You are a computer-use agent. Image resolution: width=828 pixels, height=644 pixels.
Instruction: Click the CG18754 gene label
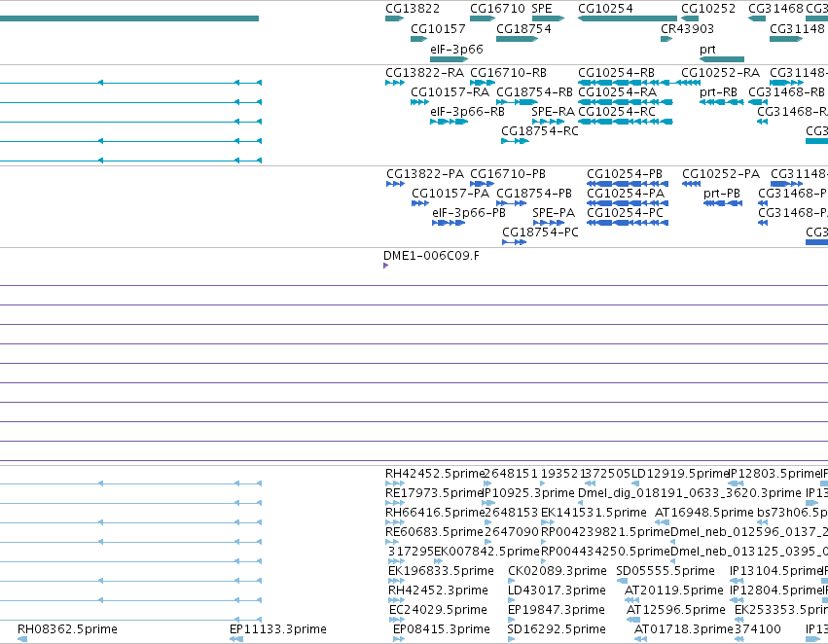[523, 28]
